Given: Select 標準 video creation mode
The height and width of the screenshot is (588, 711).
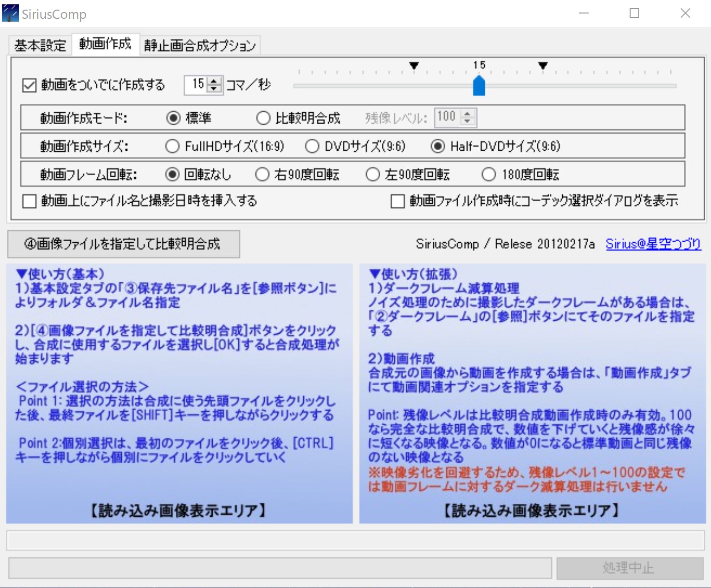Looking at the screenshot, I should pos(173,118).
